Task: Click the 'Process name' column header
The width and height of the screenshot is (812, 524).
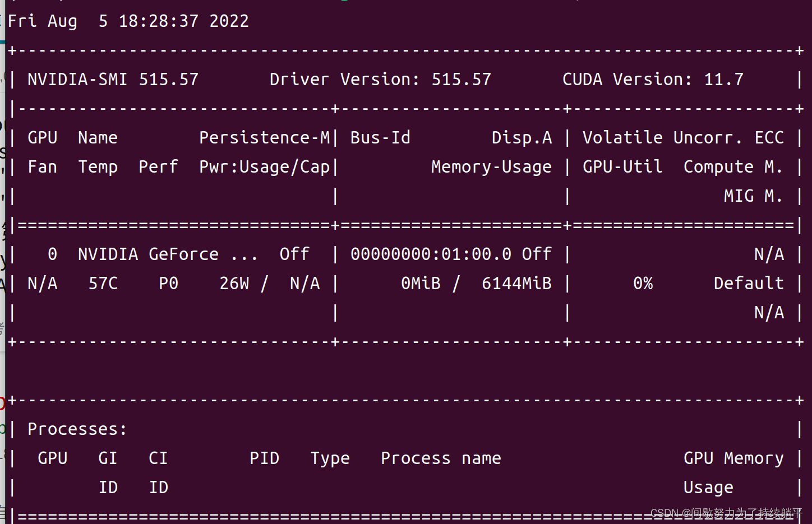Action: [441, 458]
